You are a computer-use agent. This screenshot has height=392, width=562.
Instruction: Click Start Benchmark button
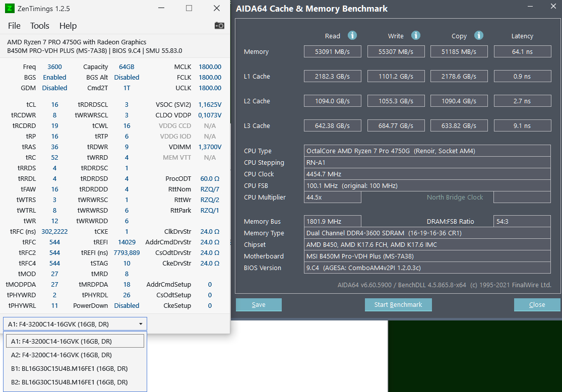[398, 304]
